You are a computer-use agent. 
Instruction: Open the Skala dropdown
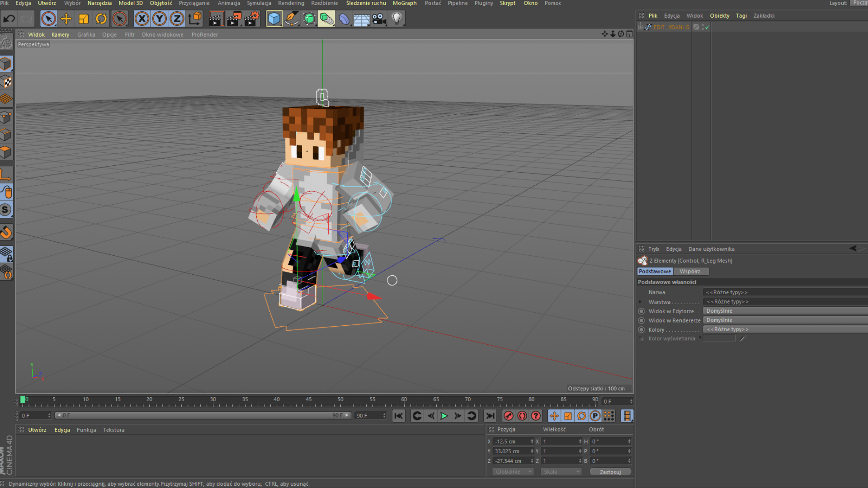(561, 471)
